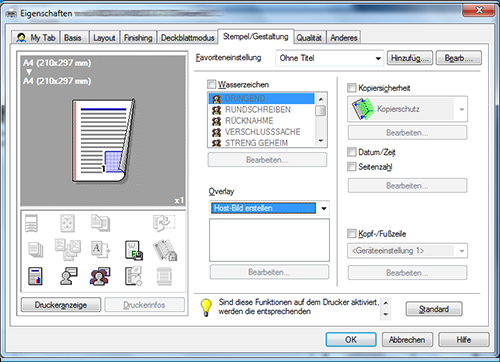
Task: Click Bearbeiten under the Kopf-/Fußzeile dropdown
Action: [x=407, y=273]
